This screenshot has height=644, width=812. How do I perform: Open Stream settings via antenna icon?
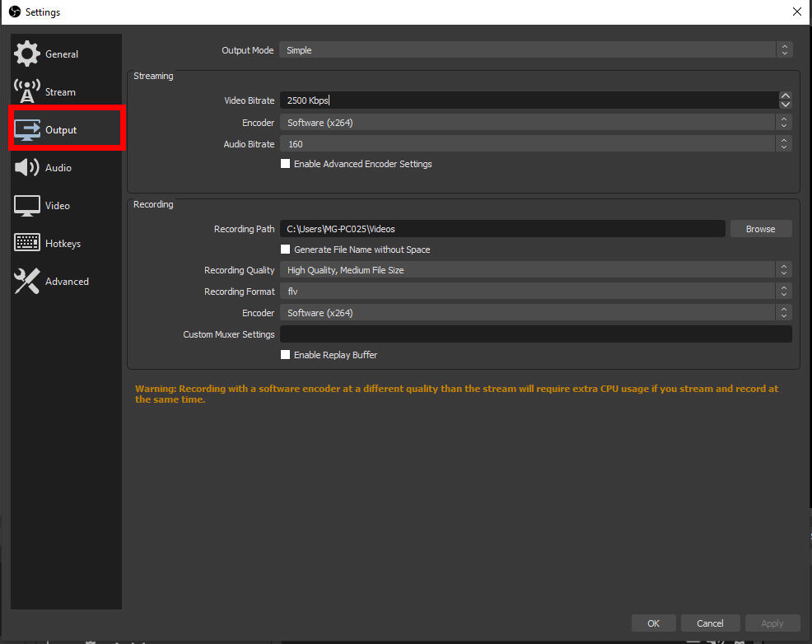click(x=27, y=91)
